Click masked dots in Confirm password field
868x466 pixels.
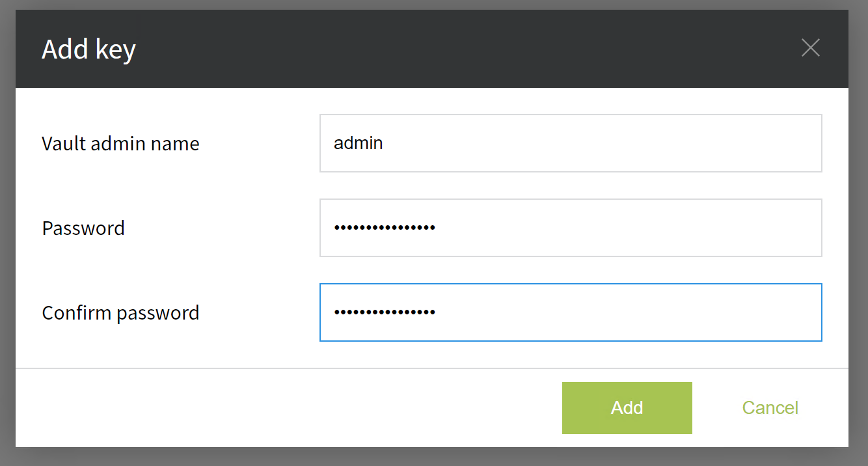tap(385, 312)
